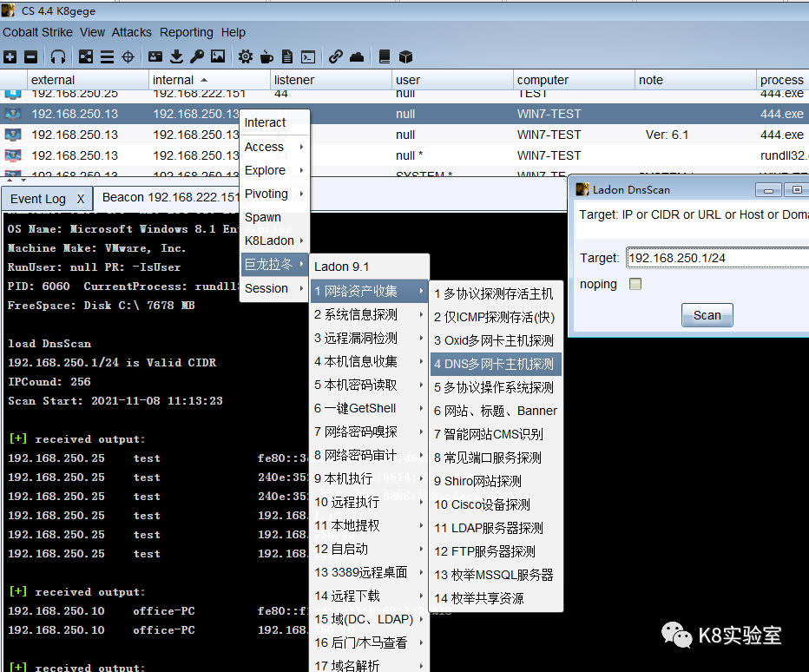The width and height of the screenshot is (809, 672).
Task: Open the Help menu
Action: [x=233, y=32]
